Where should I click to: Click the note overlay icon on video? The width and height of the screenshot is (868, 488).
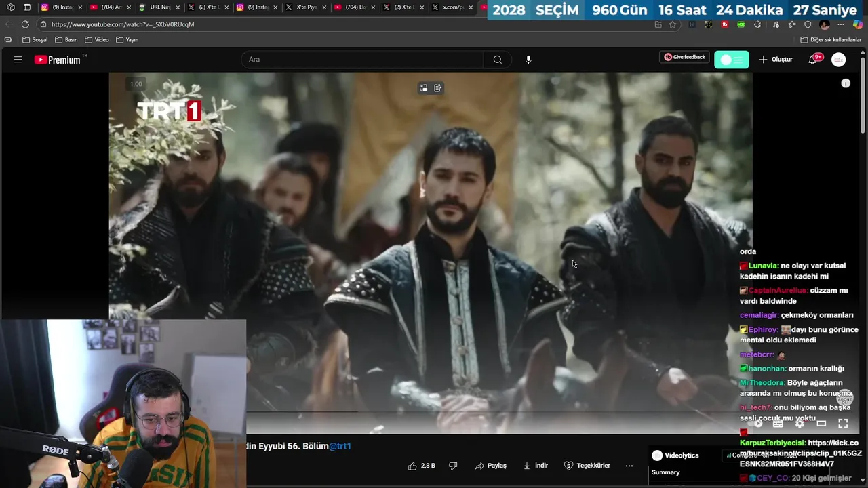[x=438, y=88]
